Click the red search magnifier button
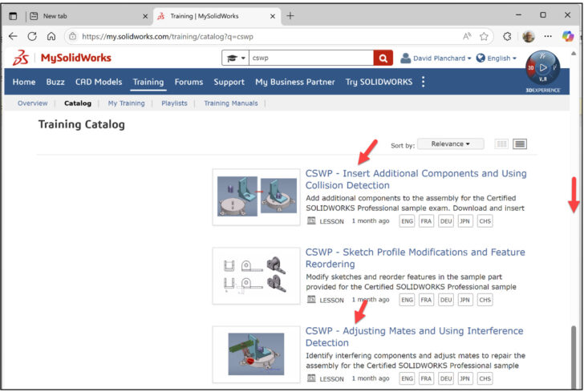 tap(383, 58)
